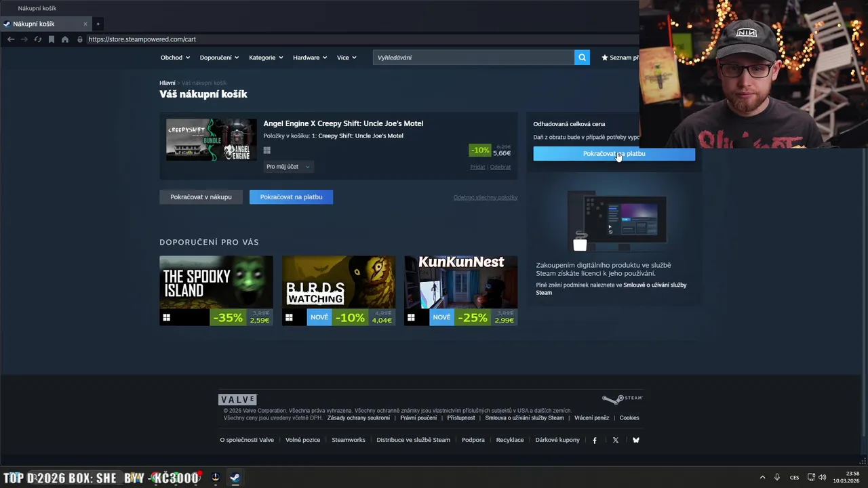
Task: Open O společnosti Valve footer link
Action: coord(247,440)
